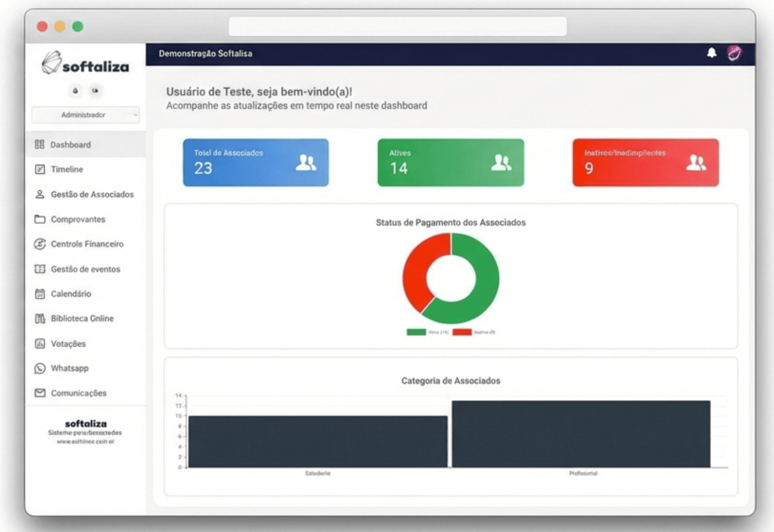
Task: Open Calendário page
Action: tap(86, 294)
